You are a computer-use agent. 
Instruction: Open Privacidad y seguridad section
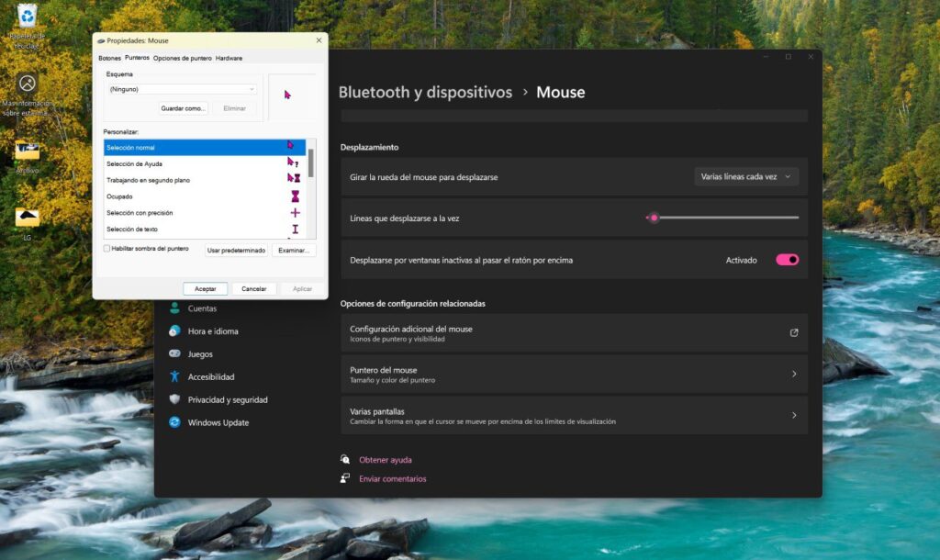point(228,399)
